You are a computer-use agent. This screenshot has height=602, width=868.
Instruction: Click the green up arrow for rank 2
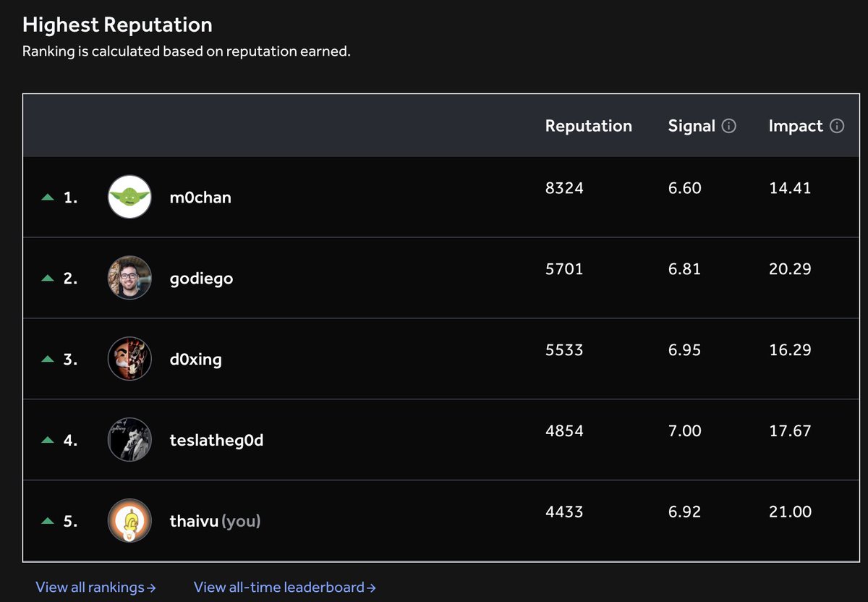point(48,278)
